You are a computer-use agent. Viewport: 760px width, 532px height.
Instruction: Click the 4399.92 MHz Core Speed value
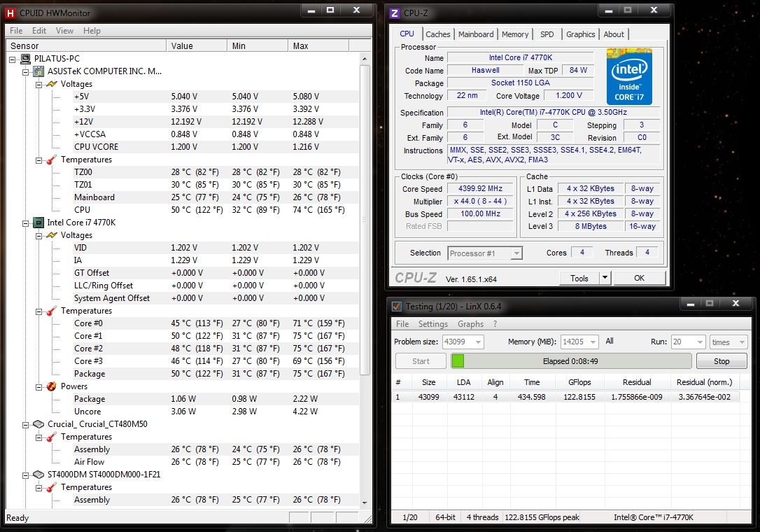[x=480, y=188]
